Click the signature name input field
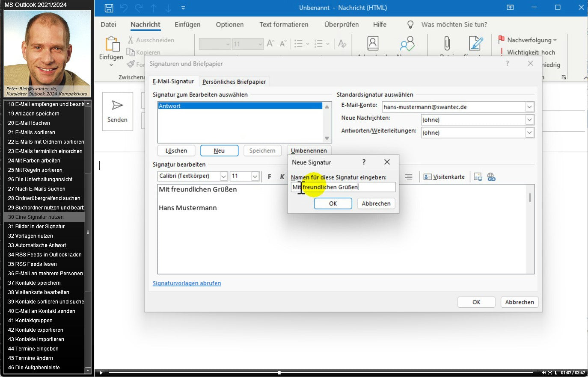 click(x=343, y=187)
